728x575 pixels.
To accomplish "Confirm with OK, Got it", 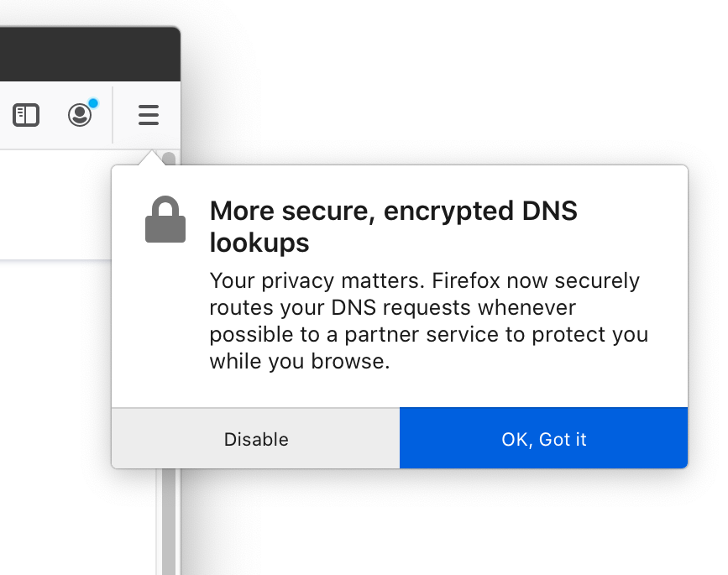I will pyautogui.click(x=543, y=438).
